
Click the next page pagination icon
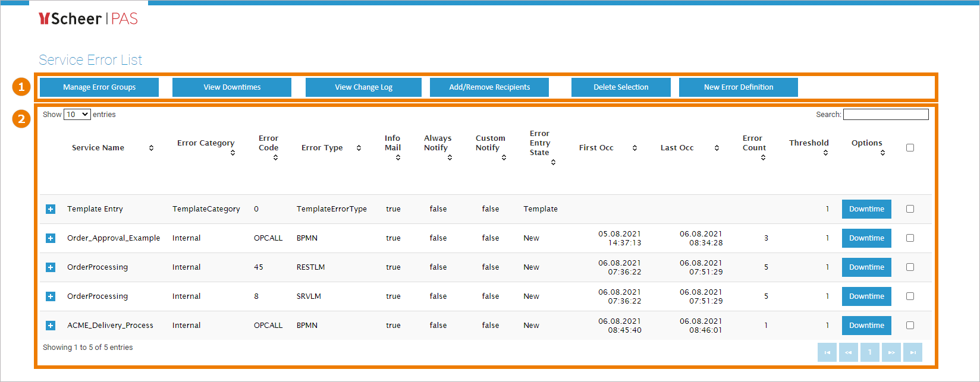click(891, 352)
